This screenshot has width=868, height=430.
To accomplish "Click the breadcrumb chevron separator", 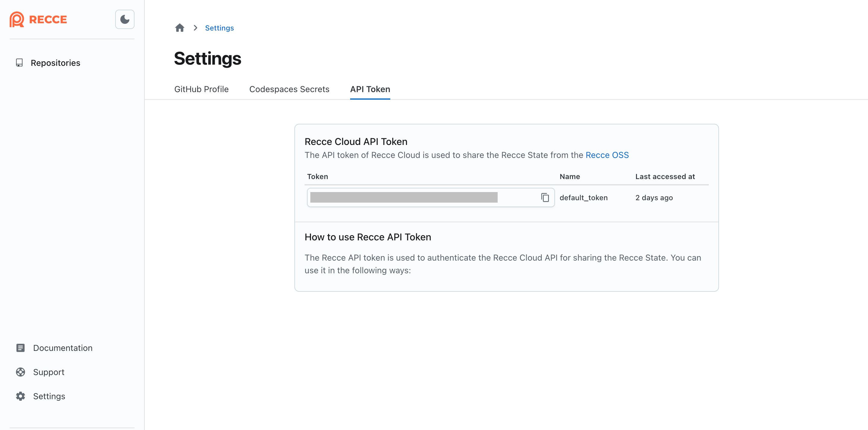I will pyautogui.click(x=195, y=28).
